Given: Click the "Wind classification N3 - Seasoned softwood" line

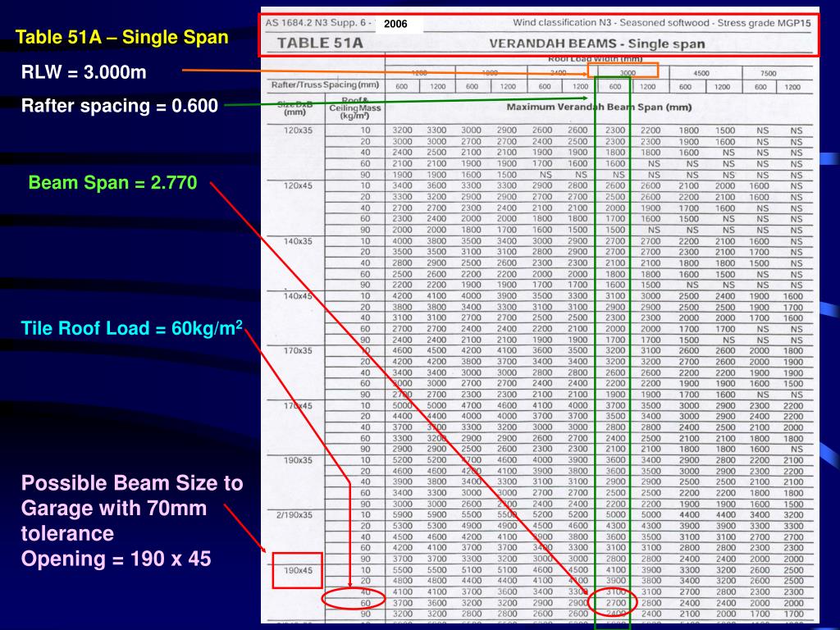Looking at the screenshot, I should point(662,23).
